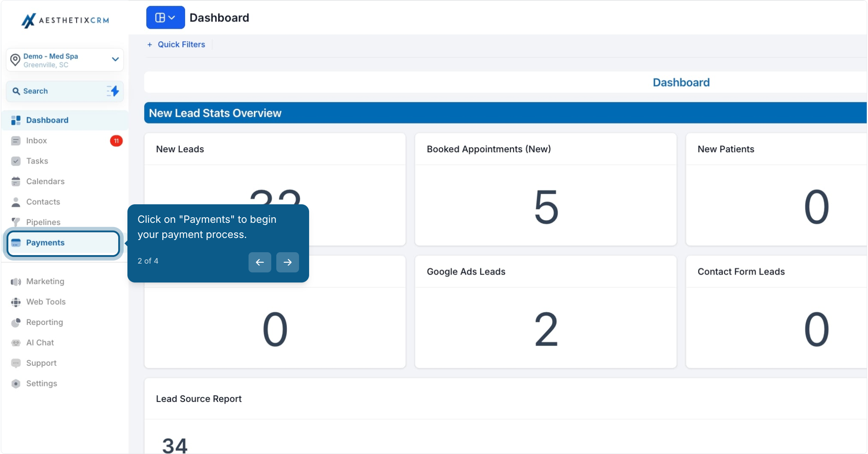
Task: Click the centered Dashboard heading
Action: point(681,82)
